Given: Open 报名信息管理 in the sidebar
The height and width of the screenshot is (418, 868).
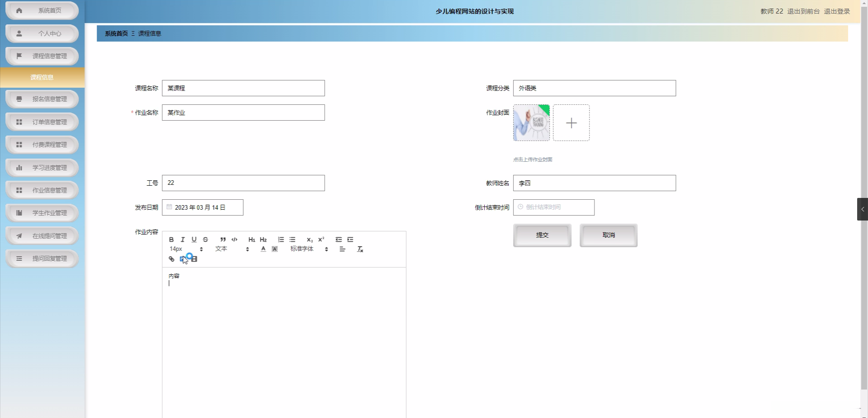Looking at the screenshot, I should [x=42, y=99].
